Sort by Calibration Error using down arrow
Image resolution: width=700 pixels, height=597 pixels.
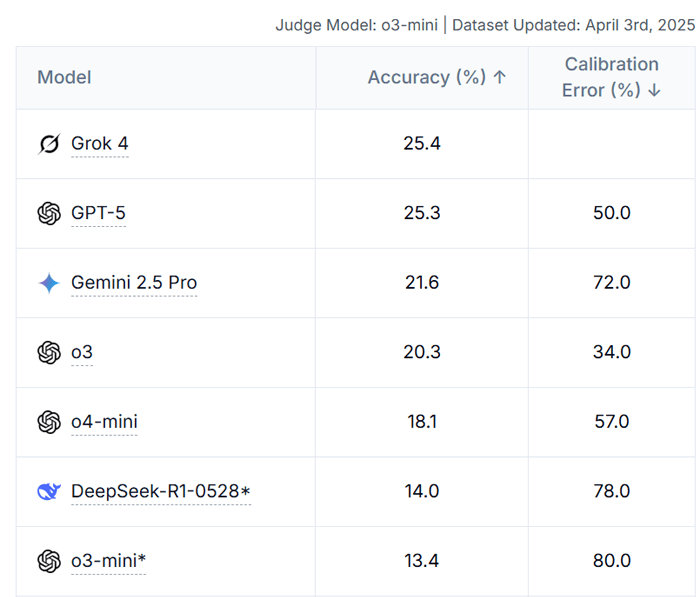pos(655,90)
